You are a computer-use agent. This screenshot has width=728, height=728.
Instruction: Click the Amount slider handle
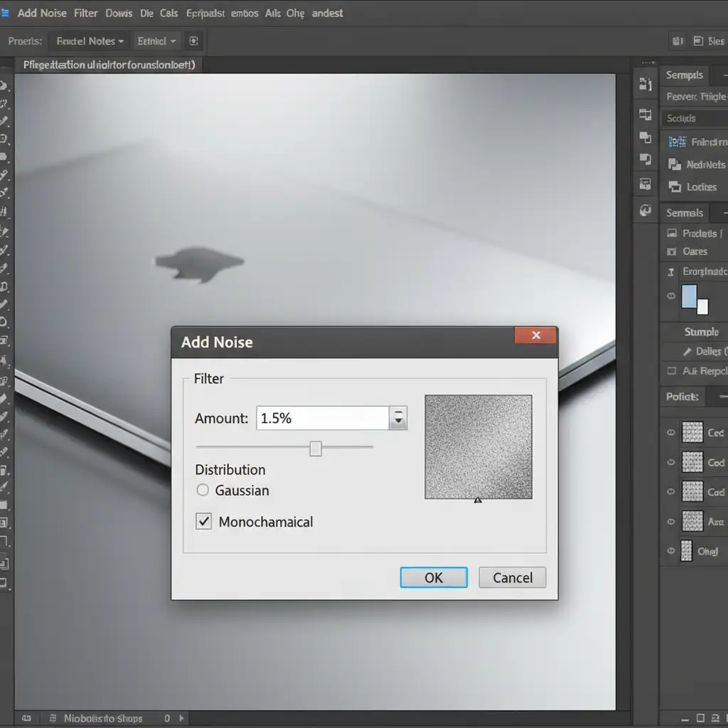[x=316, y=448]
